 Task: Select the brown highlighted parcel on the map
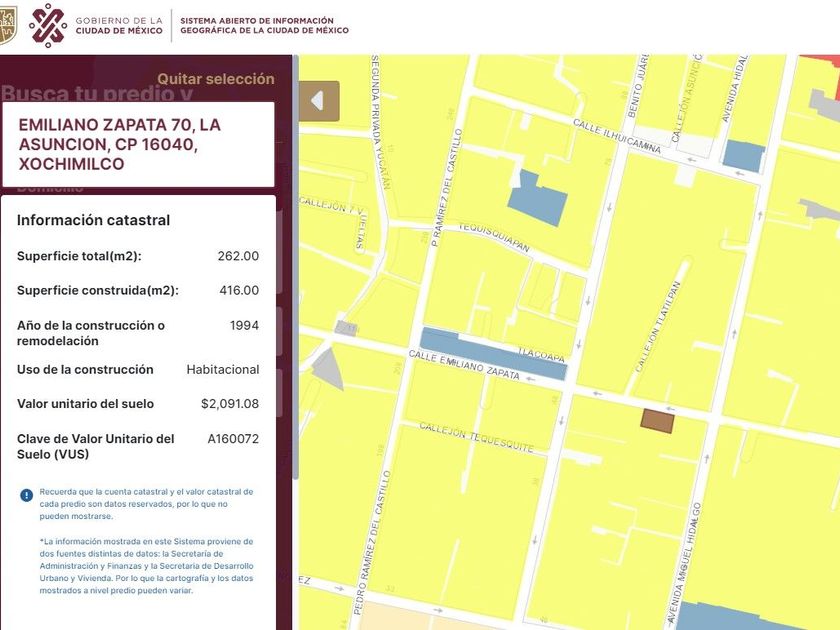[x=657, y=421]
